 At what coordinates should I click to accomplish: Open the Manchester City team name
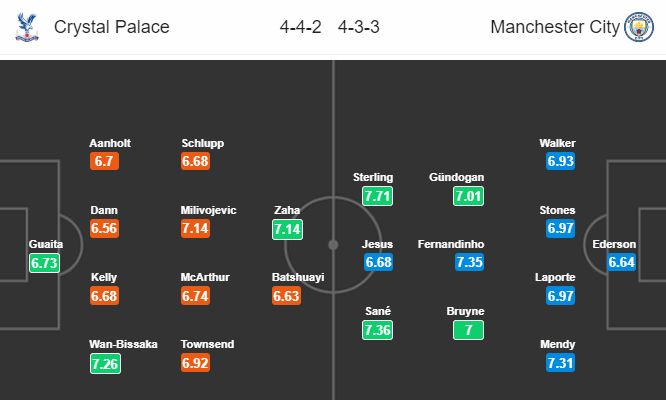click(555, 27)
